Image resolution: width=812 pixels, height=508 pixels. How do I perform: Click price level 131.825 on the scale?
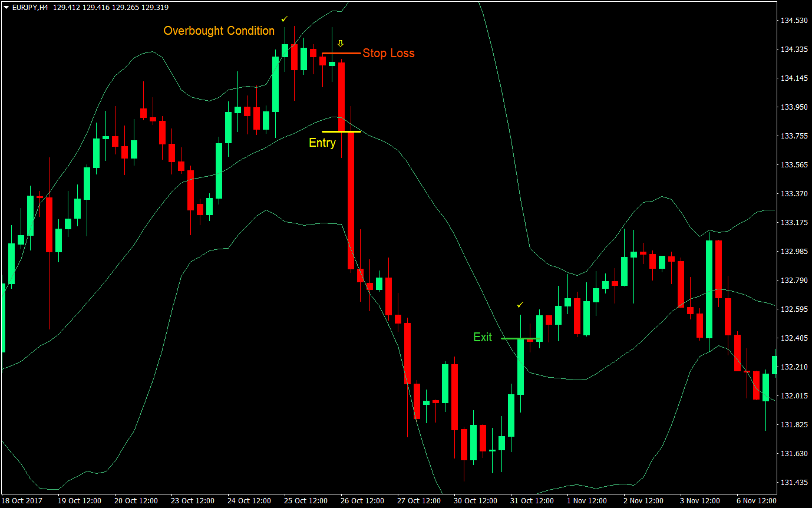click(794, 425)
